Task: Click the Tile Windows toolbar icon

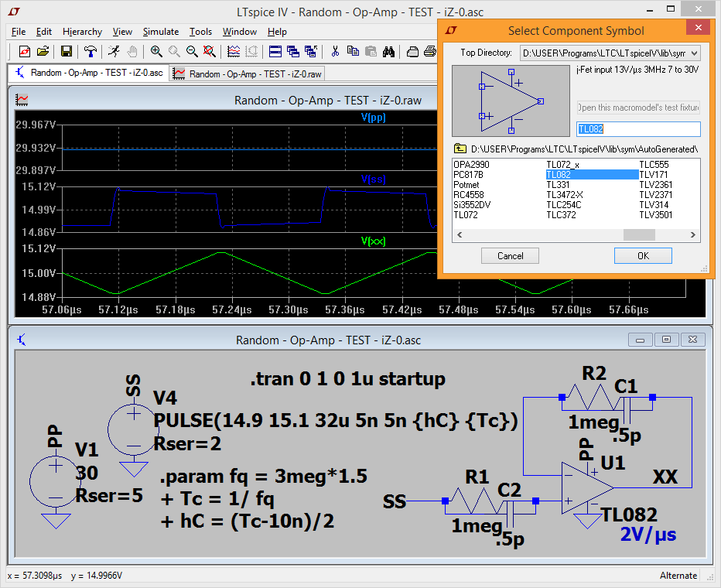Action: coord(275,52)
